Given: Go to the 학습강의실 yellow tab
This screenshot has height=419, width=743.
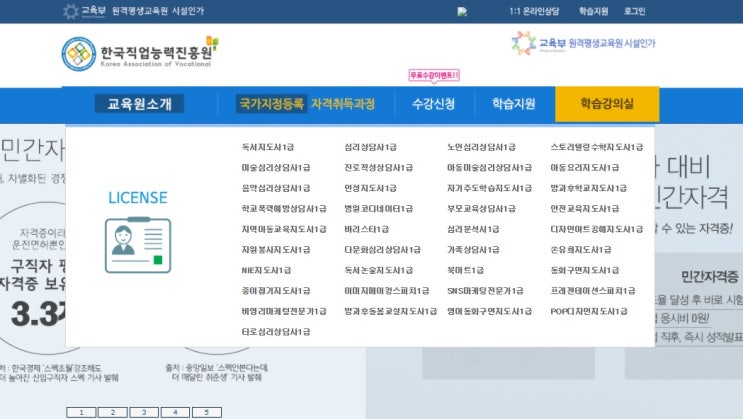Looking at the screenshot, I should click(607, 104).
